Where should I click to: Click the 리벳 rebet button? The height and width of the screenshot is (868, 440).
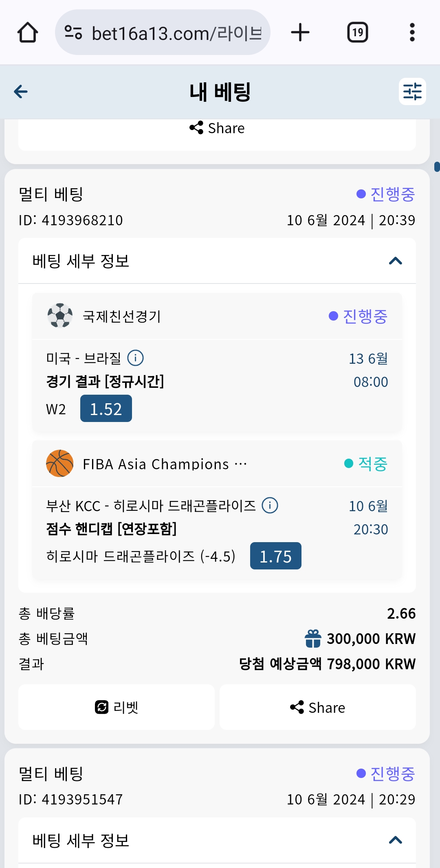(117, 707)
